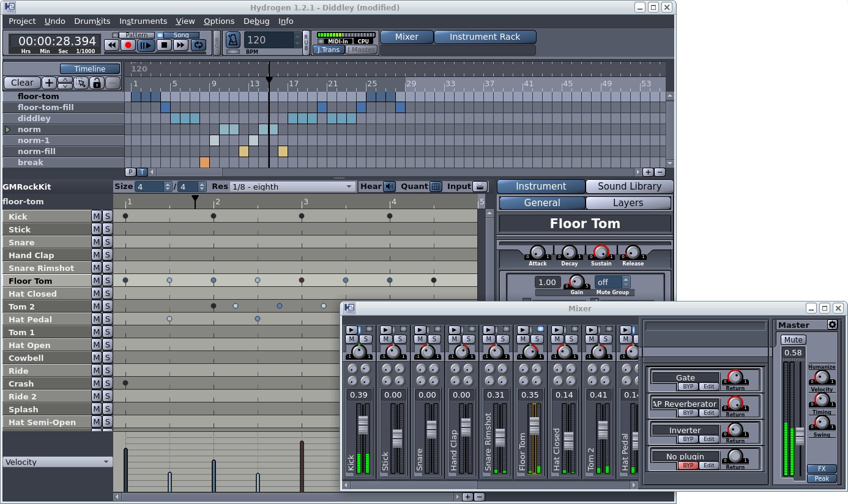848x504 pixels.
Task: Click the Instrument Rack toolbar button
Action: pyautogui.click(x=485, y=37)
